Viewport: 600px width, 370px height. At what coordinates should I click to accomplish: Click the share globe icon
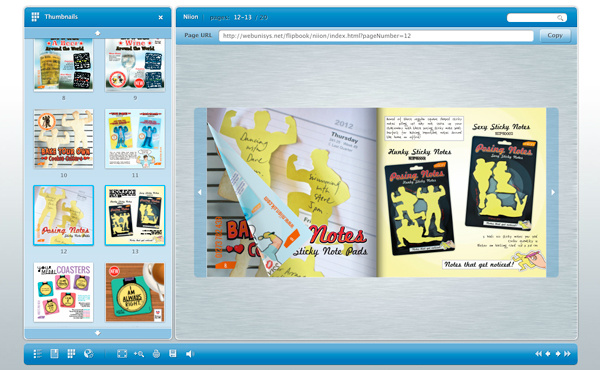88,354
